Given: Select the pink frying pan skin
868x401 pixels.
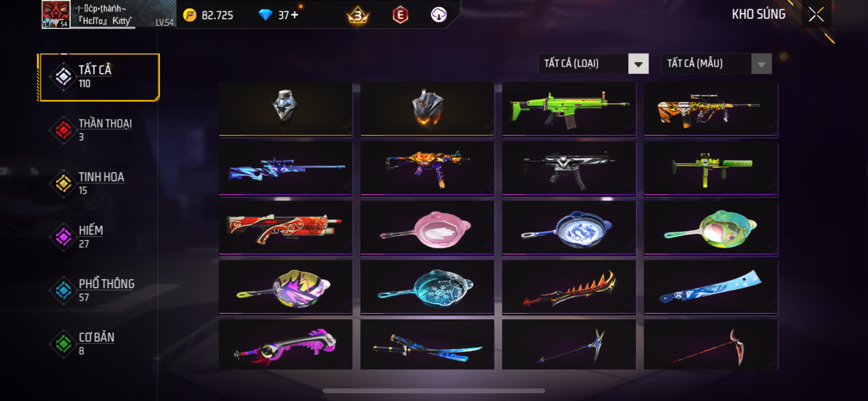Looking at the screenshot, I should [427, 228].
